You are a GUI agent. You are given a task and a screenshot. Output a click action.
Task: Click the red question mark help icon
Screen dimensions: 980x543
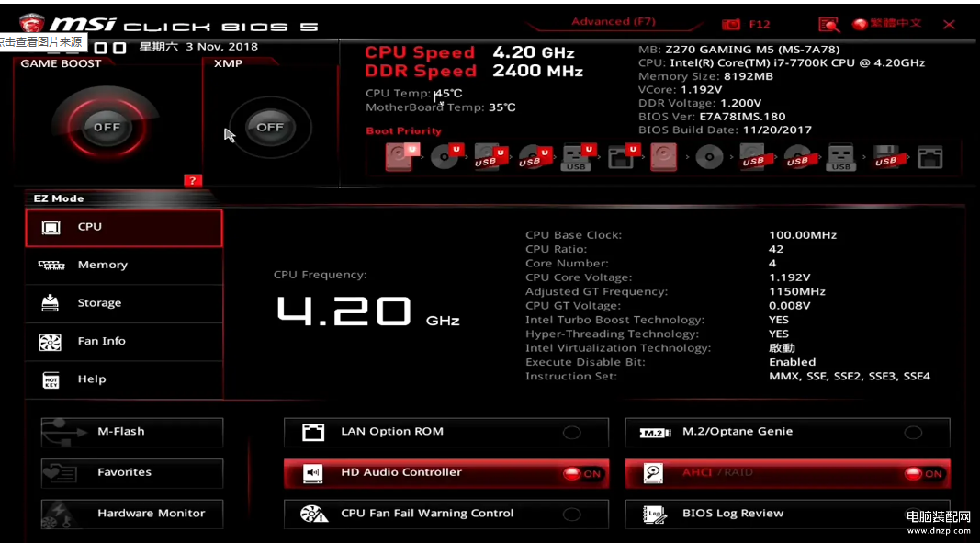pyautogui.click(x=193, y=181)
